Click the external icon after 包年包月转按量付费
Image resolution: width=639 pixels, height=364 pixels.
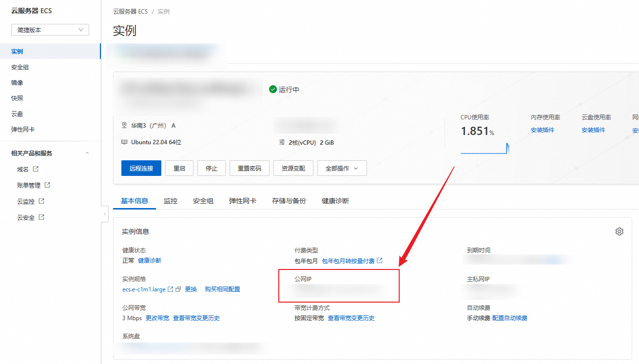[380, 261]
